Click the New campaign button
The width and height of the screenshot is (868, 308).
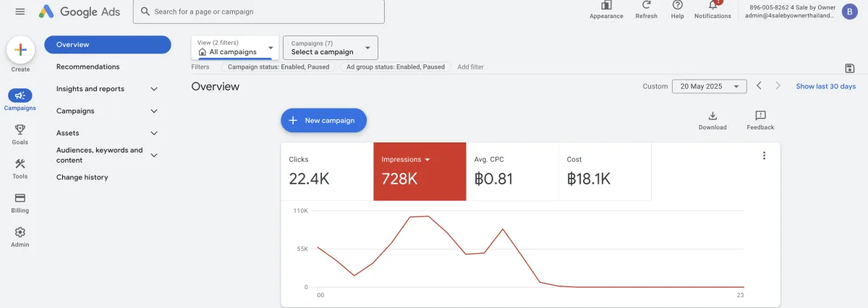coord(323,121)
